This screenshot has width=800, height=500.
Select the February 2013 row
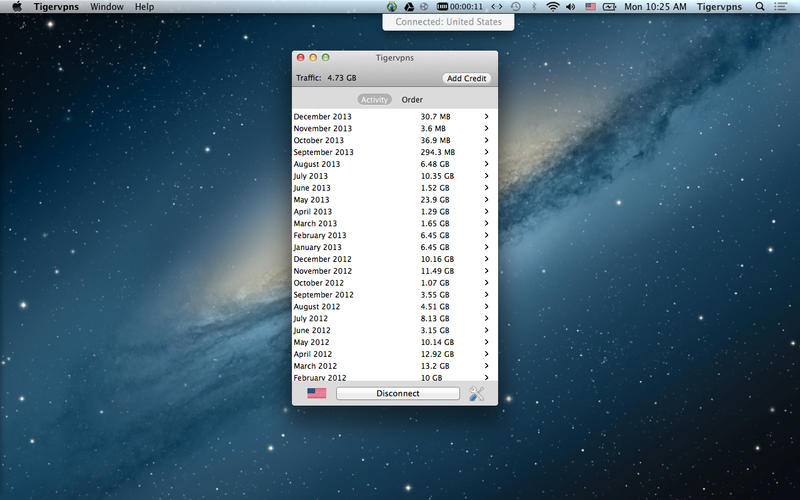[x=394, y=235]
